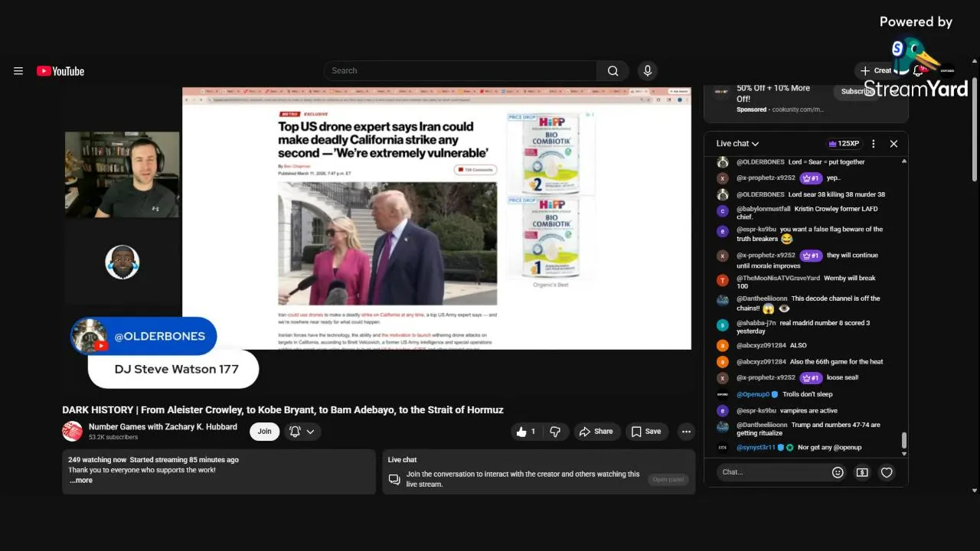This screenshot has width=980, height=551.
Task: Go to the YouTube home logo
Action: tap(60, 71)
